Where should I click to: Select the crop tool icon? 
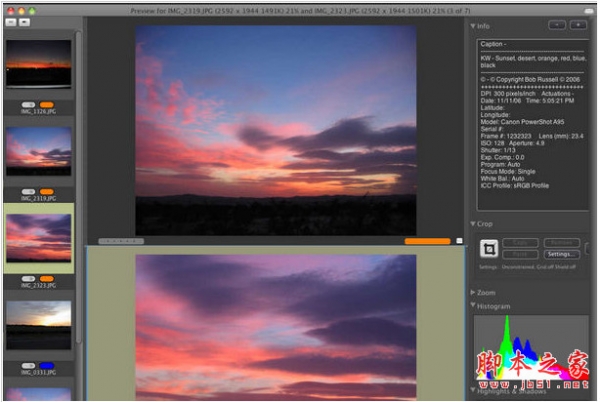tap(489, 249)
